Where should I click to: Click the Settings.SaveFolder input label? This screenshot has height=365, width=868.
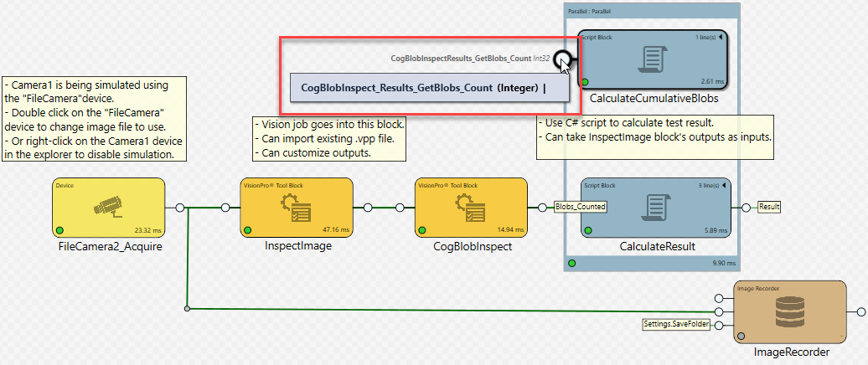click(675, 324)
